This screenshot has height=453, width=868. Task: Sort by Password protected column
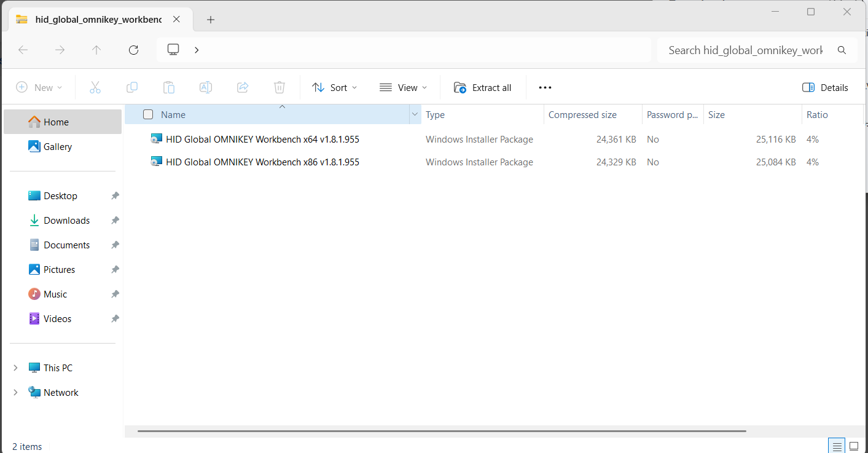tap(673, 114)
